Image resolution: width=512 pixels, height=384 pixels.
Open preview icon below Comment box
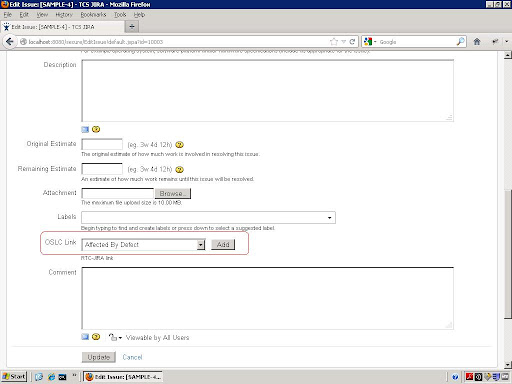[x=85, y=337]
